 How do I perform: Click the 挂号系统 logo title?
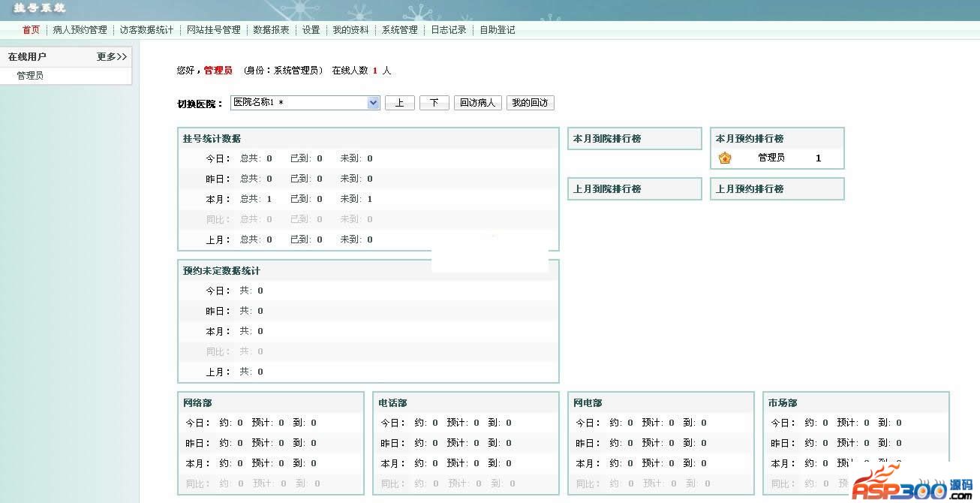[x=39, y=8]
